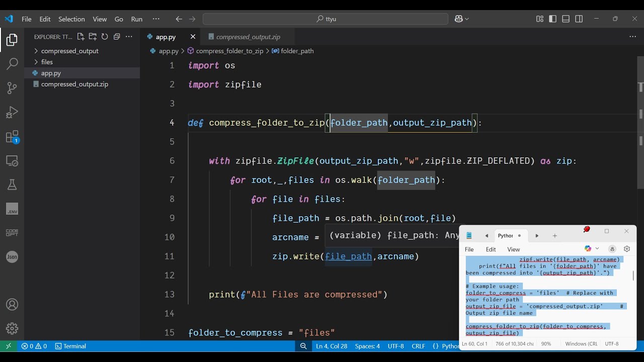This screenshot has height=362, width=644.
Task: Open the Search view in activity bar
Action: coord(12,64)
